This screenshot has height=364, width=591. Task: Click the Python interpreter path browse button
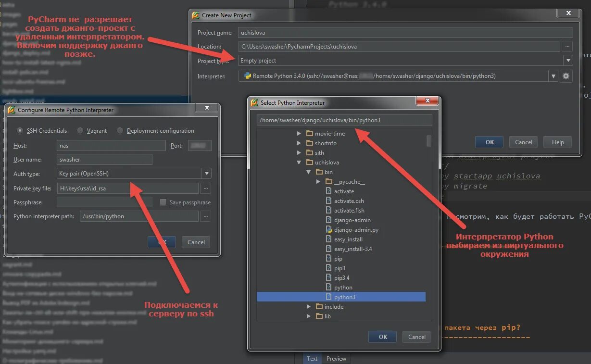[205, 216]
